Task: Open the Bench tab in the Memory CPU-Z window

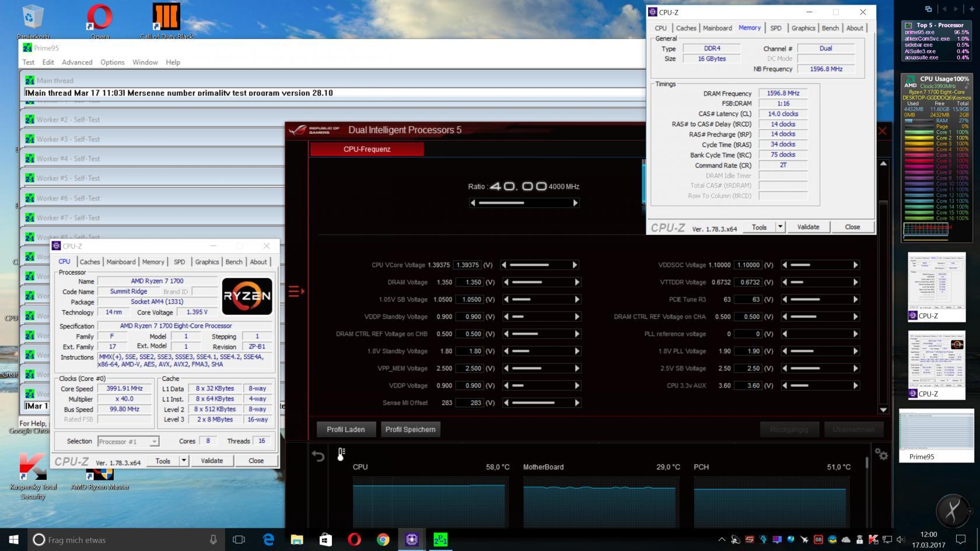Action: tap(830, 28)
